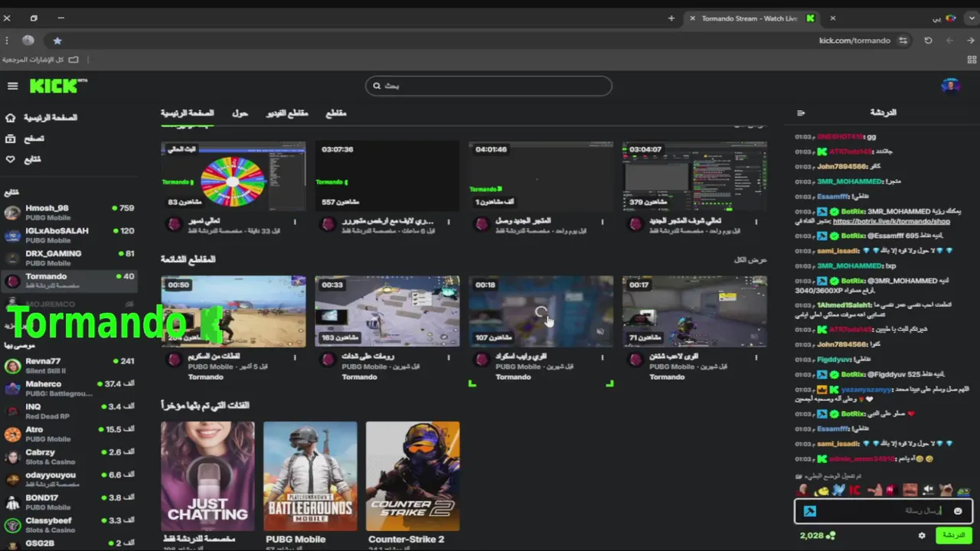This screenshot has height=551, width=980.
Task: Open options menu for the 00:33 clip
Action: coord(449,357)
